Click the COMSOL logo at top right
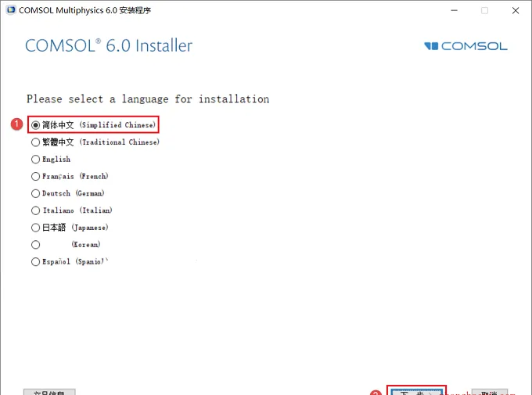The image size is (532, 395). coord(465,46)
